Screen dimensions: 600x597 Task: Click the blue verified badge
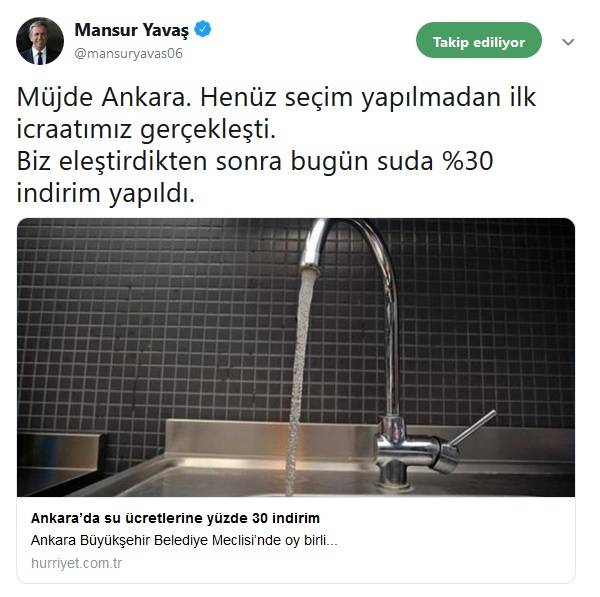point(203,29)
